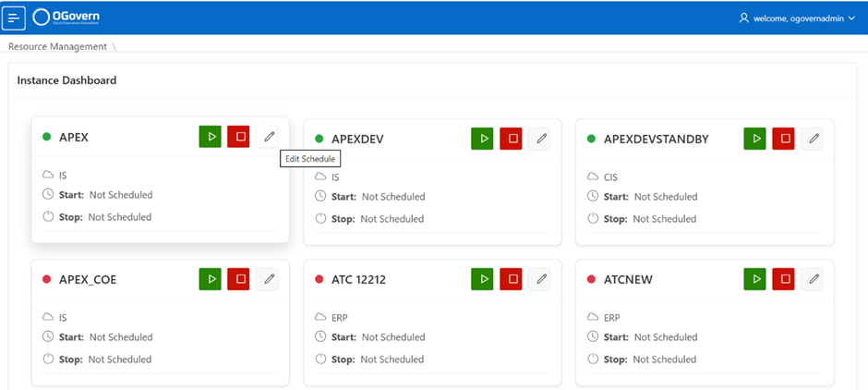Start the APEX instance
Screen dimensions: 868x390
(x=211, y=137)
